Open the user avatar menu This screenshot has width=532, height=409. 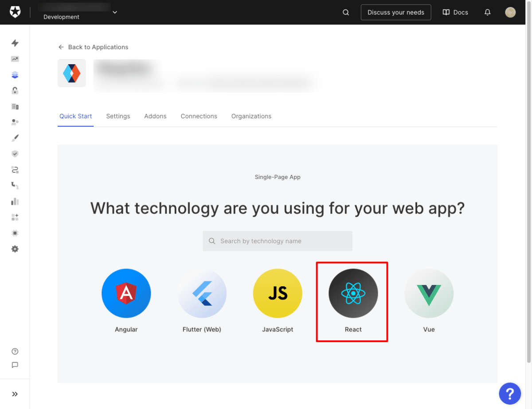pyautogui.click(x=510, y=12)
